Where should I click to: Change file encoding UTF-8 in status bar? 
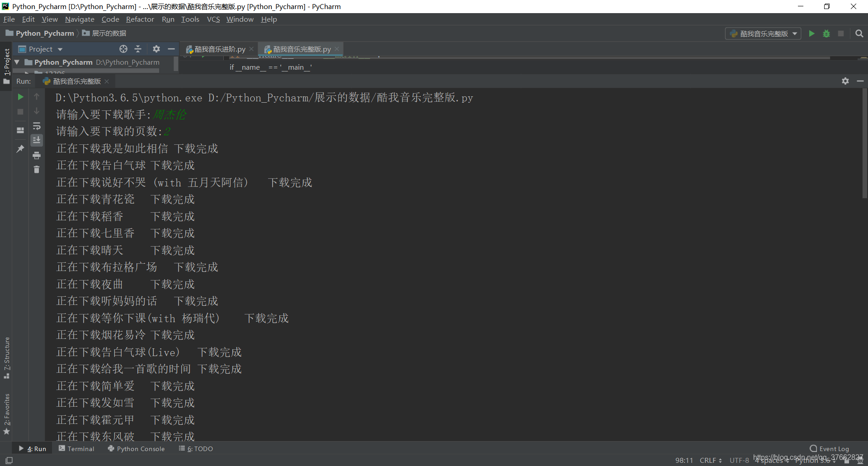[739, 460]
